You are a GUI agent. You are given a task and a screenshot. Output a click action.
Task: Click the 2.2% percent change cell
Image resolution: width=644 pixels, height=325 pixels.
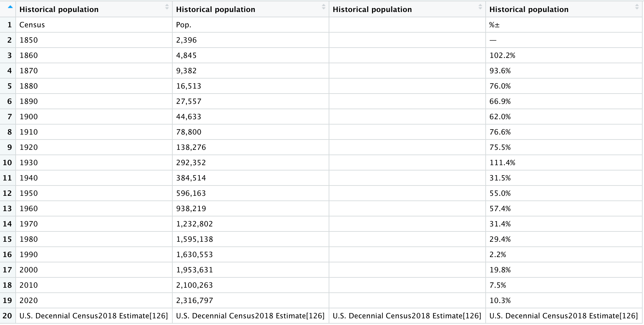tap(498, 255)
